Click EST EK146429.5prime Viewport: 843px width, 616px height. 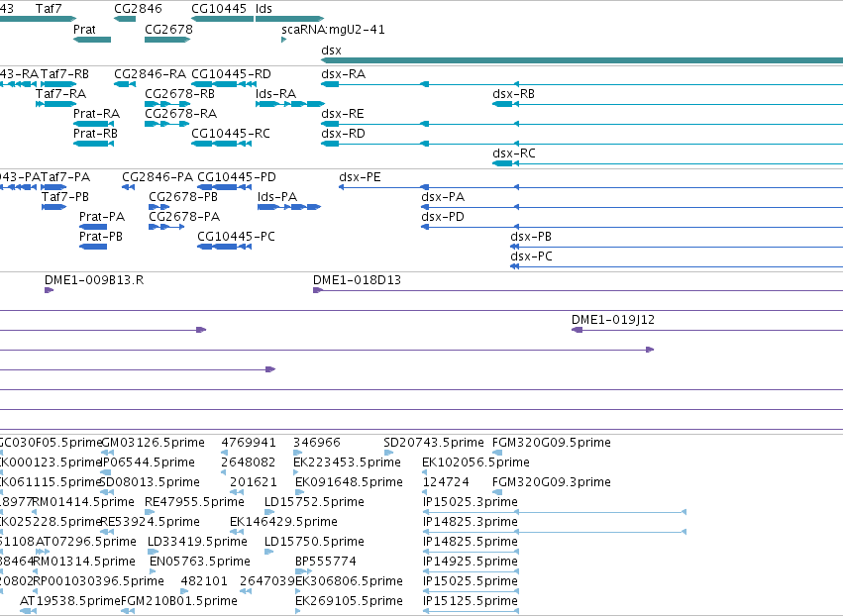tap(283, 523)
